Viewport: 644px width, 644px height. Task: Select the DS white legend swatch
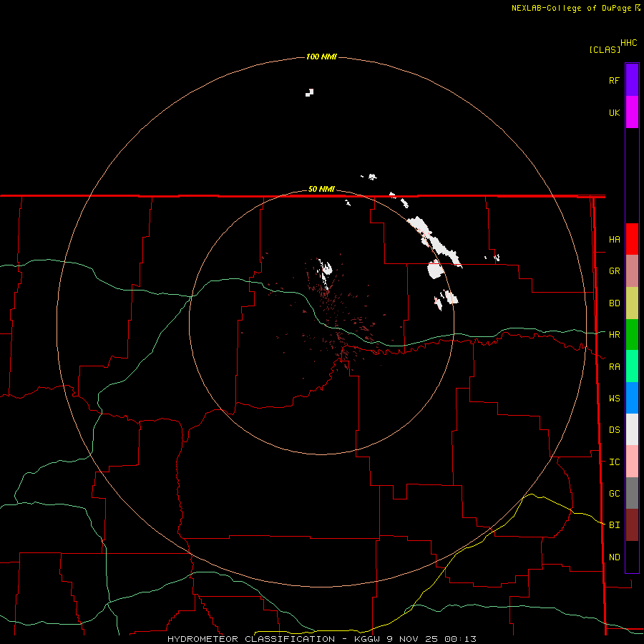point(632,429)
